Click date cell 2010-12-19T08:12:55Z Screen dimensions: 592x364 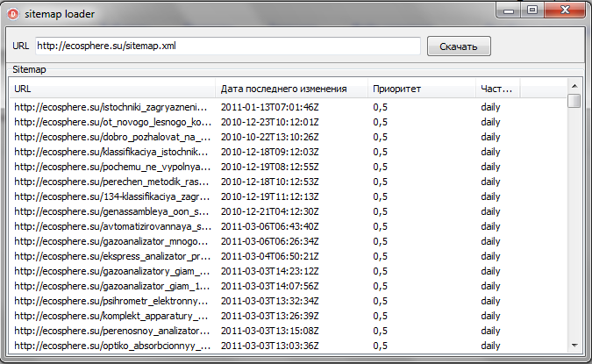pyautogui.click(x=269, y=167)
